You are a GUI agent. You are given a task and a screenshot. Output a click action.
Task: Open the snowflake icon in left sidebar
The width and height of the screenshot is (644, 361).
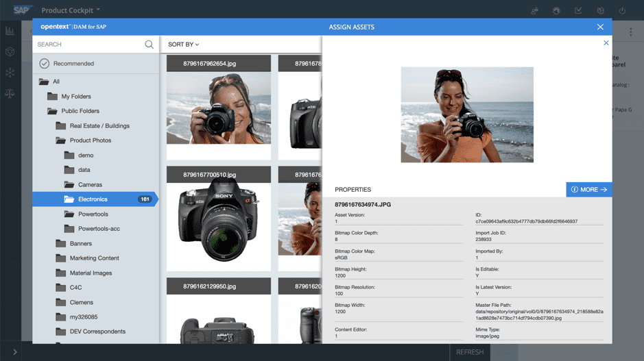(x=10, y=73)
